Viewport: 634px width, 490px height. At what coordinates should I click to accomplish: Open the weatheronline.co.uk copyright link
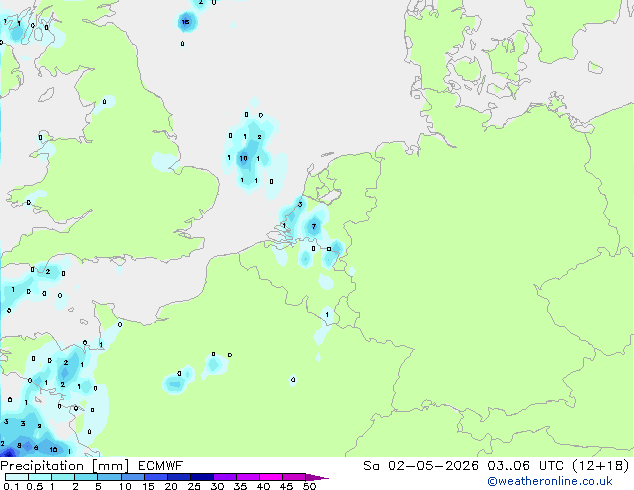550,481
